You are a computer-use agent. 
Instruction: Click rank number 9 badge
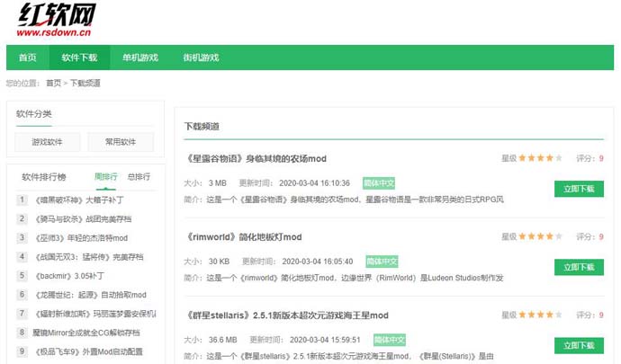pyautogui.click(x=22, y=351)
